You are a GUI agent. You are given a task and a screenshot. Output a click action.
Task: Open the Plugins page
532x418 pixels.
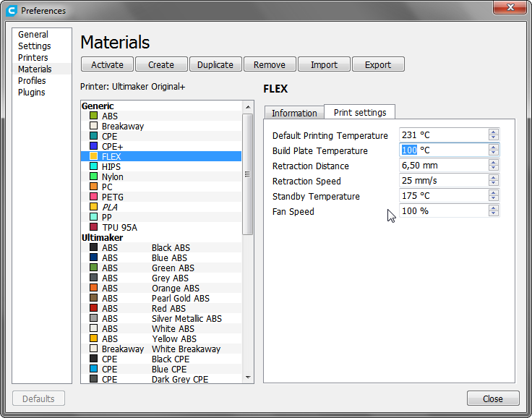pos(42,92)
